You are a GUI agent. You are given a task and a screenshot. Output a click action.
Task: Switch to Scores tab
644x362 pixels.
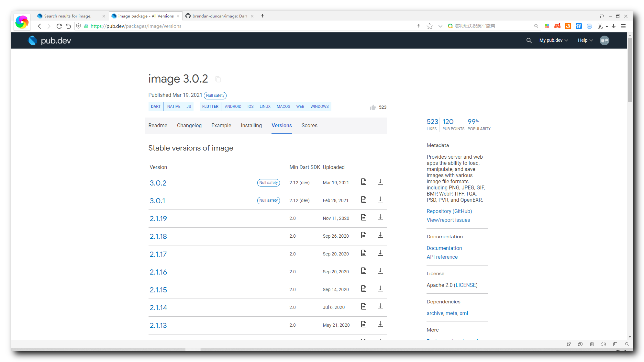point(309,126)
